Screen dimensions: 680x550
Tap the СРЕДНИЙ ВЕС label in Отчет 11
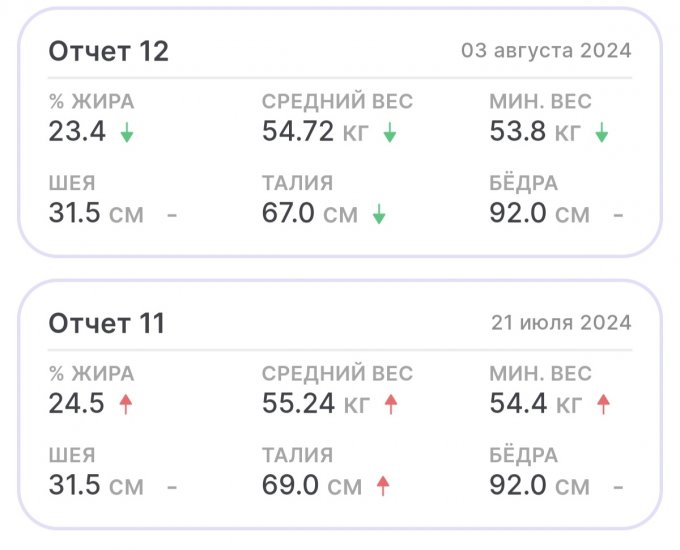[337, 374]
